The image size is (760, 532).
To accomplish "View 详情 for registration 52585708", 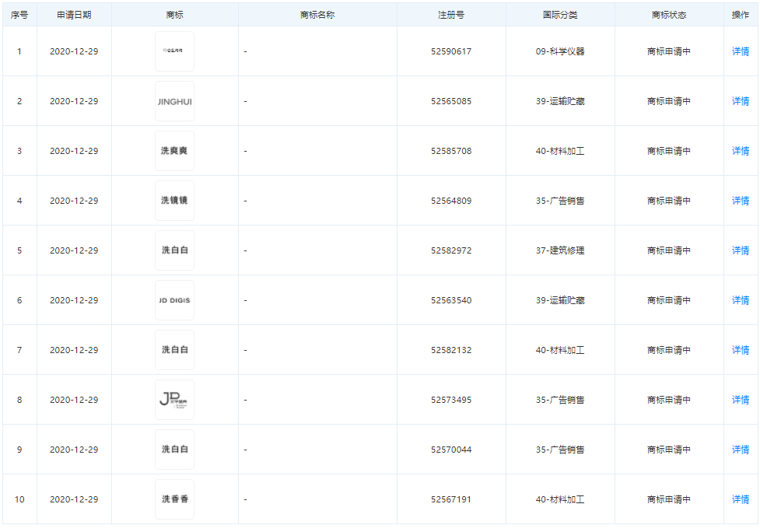I will click(x=740, y=151).
